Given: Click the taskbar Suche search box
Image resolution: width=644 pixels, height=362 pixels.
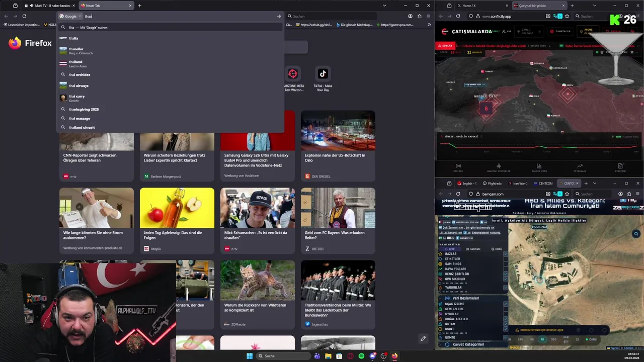Looking at the screenshot, I should click(x=283, y=356).
